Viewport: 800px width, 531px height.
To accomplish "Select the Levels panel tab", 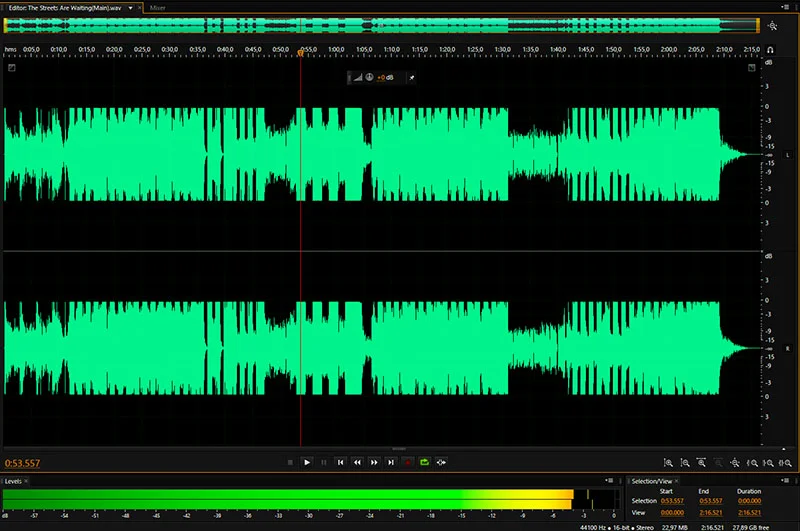I will tap(13, 481).
